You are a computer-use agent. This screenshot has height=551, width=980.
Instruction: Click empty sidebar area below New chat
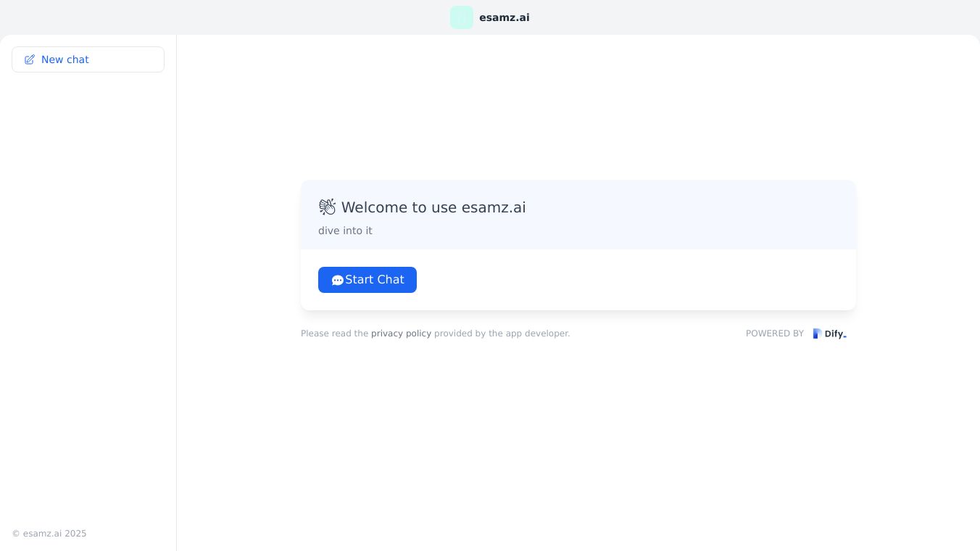click(88, 290)
